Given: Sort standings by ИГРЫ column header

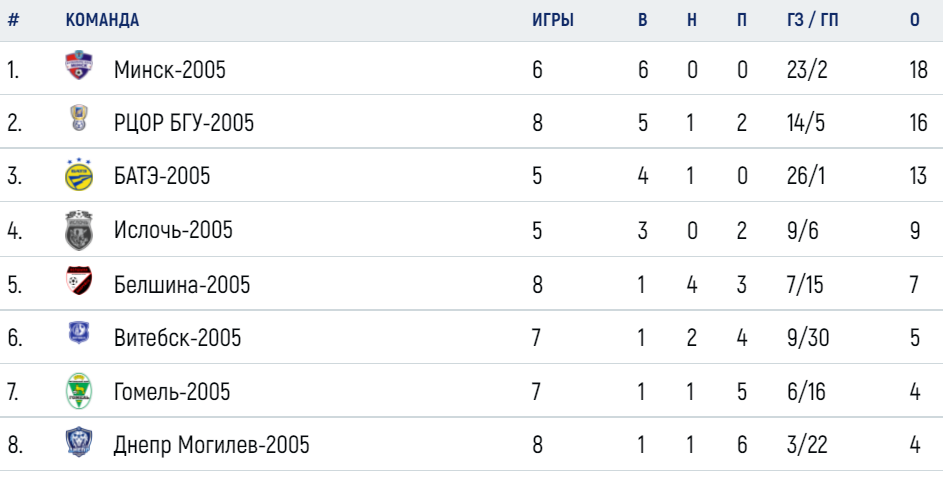Looking at the screenshot, I should tap(553, 20).
